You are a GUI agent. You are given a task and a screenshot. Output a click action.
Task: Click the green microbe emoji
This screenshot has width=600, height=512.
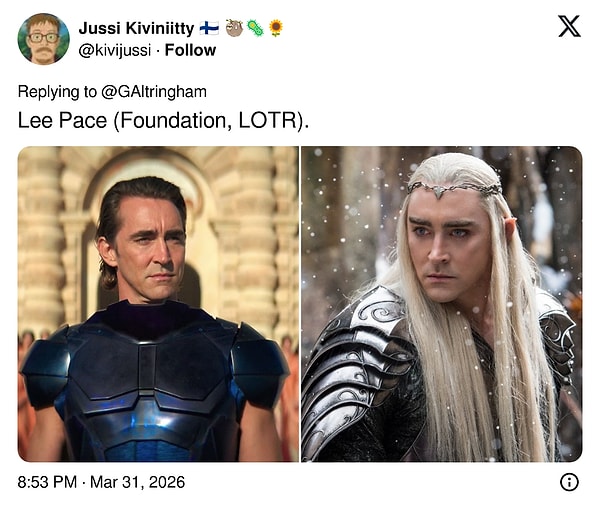[254, 28]
